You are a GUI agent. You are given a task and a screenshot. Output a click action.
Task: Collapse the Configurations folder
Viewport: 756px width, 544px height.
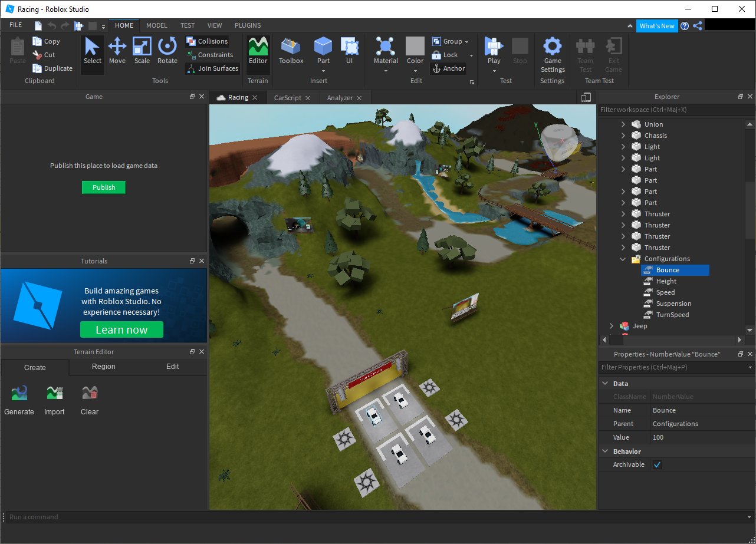coord(623,259)
